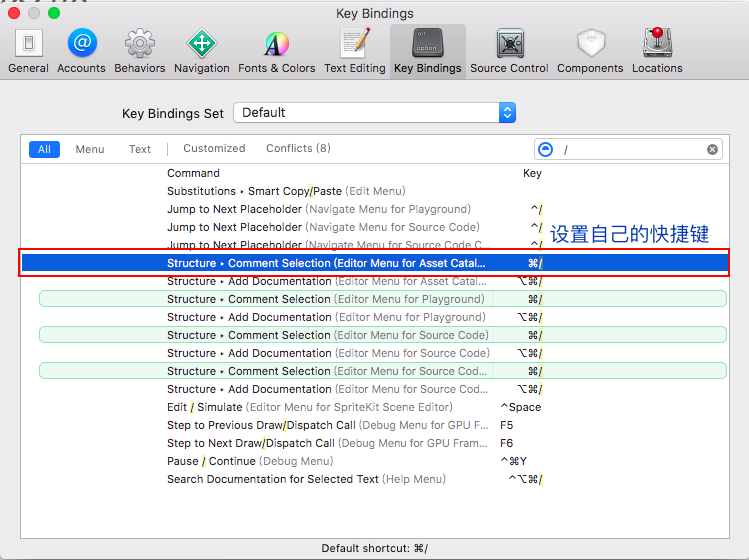Screen dimensions: 749x560
Task: Select Search Documentation for Selected Text row
Action: [374, 479]
